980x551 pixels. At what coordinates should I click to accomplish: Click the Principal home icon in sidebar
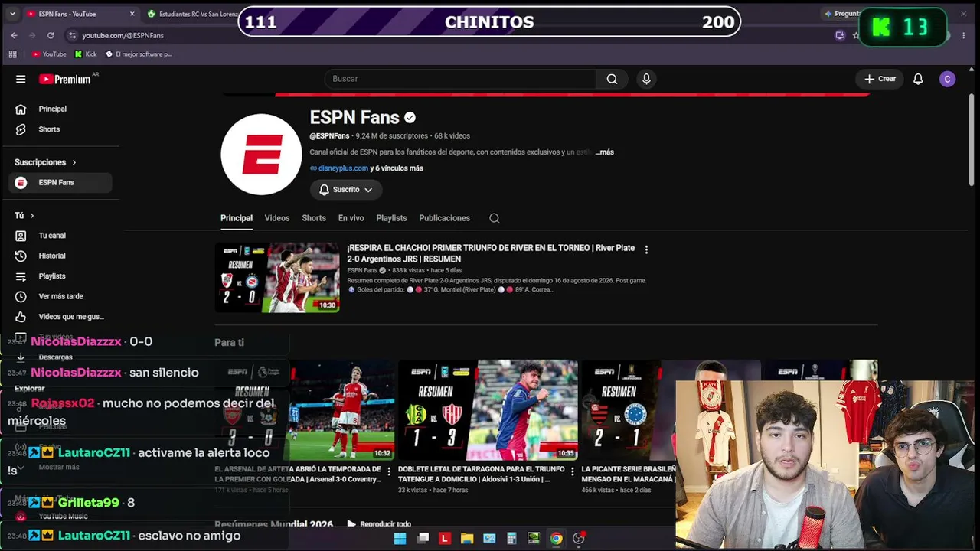click(21, 109)
